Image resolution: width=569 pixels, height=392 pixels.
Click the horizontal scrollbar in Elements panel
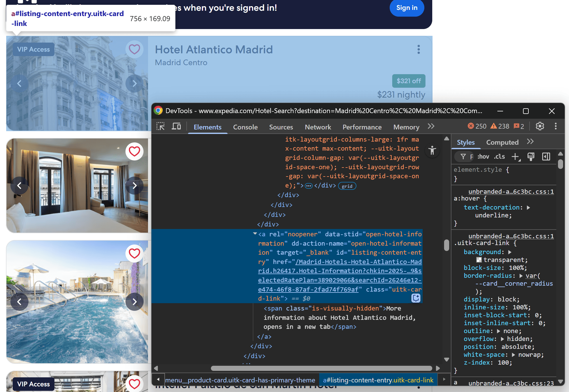pos(321,368)
